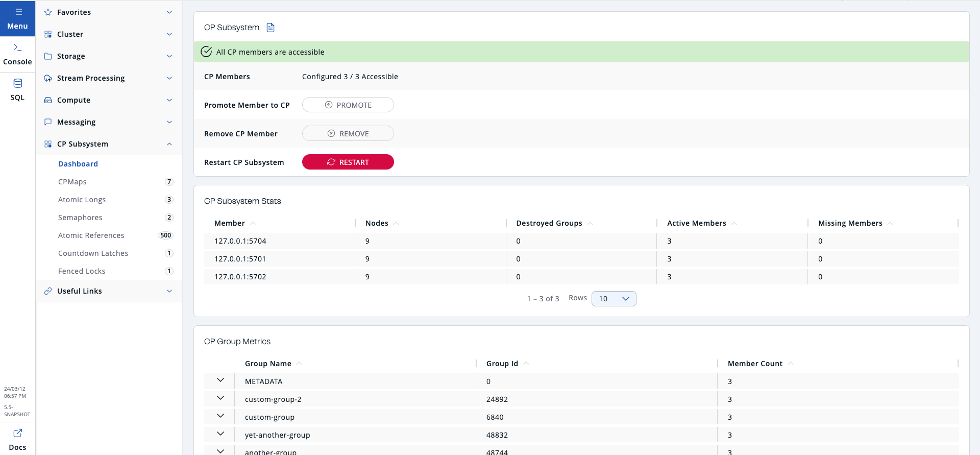
Task: Select Atomic References in the sidebar
Action: (x=91, y=235)
